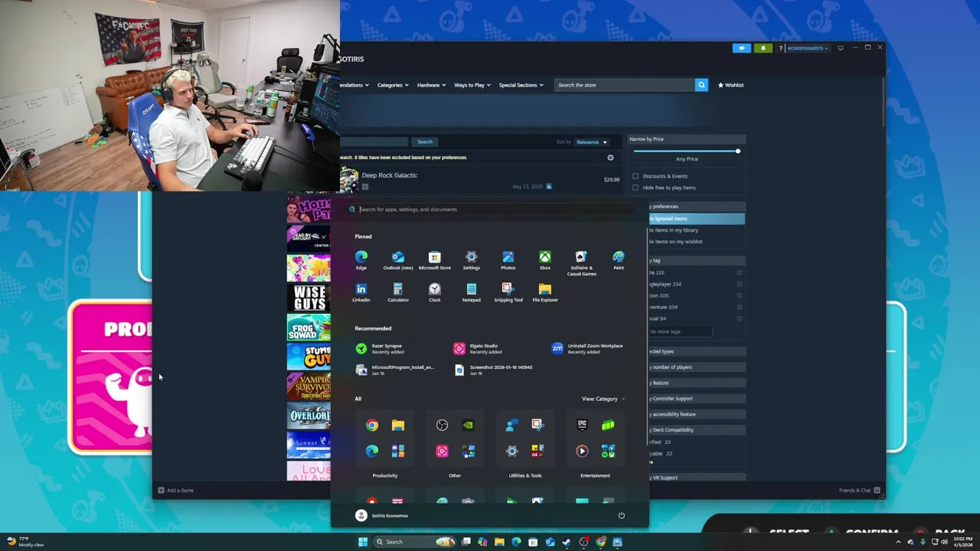The width and height of the screenshot is (980, 551).
Task: Expand number of players filter section
Action: tap(696, 367)
